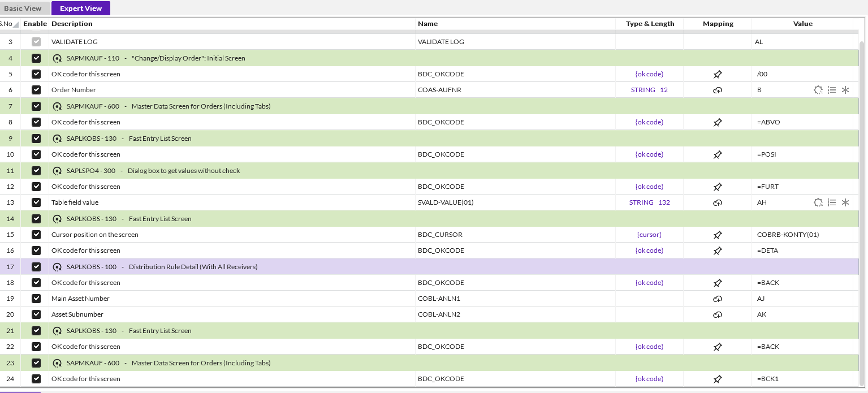The image size is (868, 393).
Task: Uncheck Enable for the Main Asset Number row
Action: coord(36,299)
